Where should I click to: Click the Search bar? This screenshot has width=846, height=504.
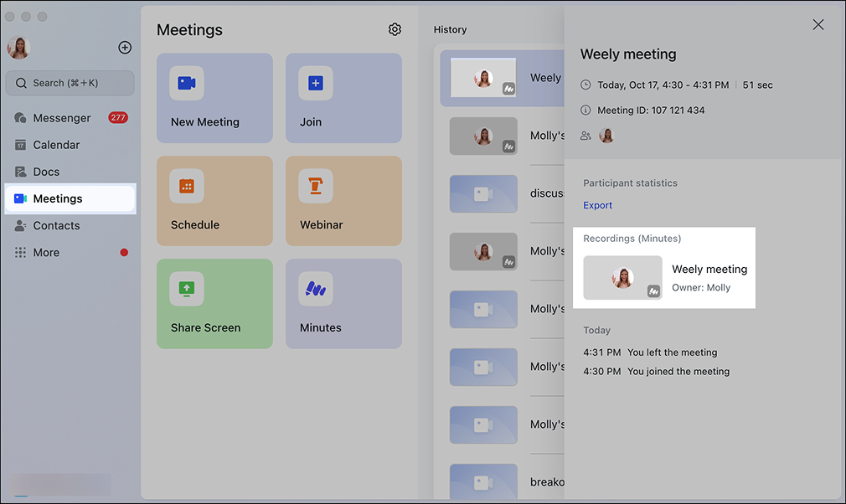tap(70, 83)
